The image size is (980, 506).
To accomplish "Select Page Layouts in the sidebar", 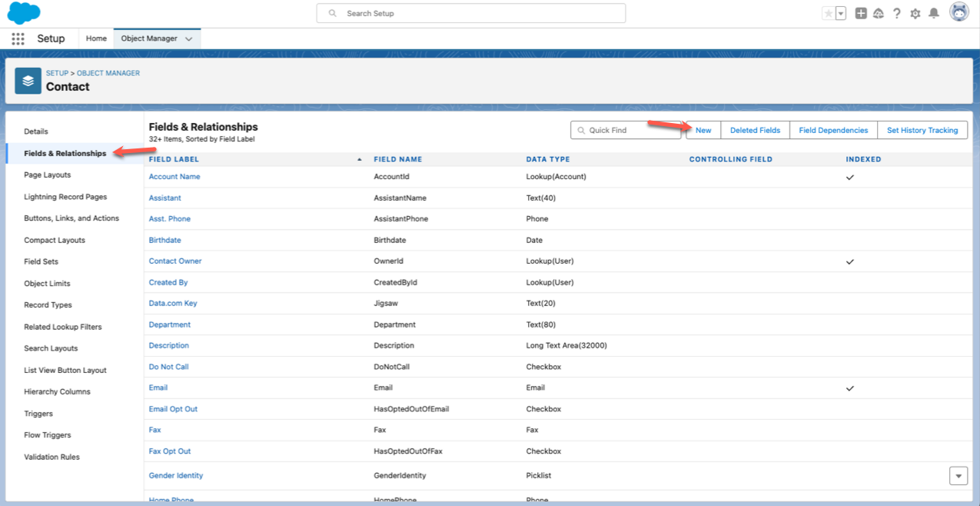I will coord(47,175).
